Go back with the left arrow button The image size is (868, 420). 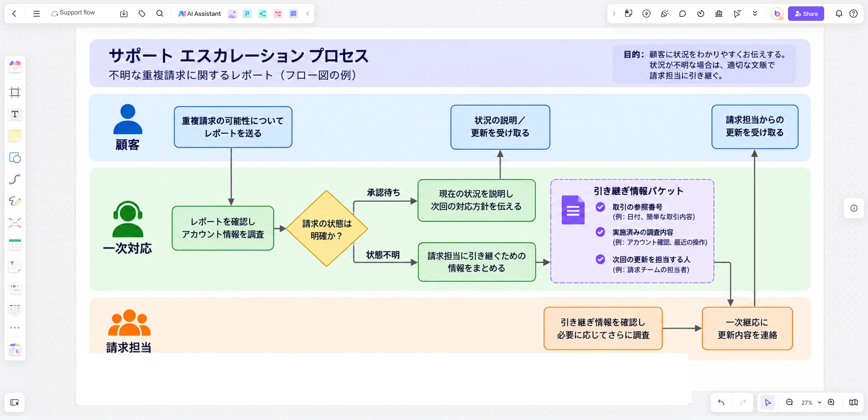[x=14, y=14]
